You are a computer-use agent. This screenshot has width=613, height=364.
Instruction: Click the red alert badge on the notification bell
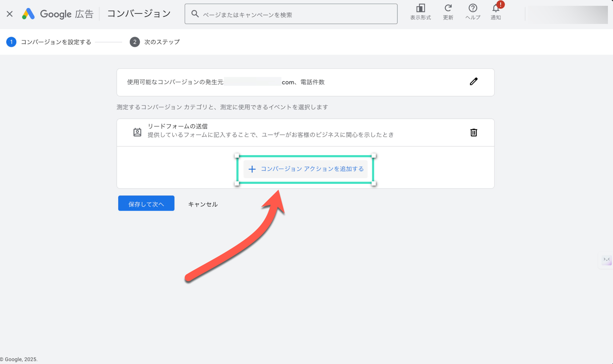point(501,5)
